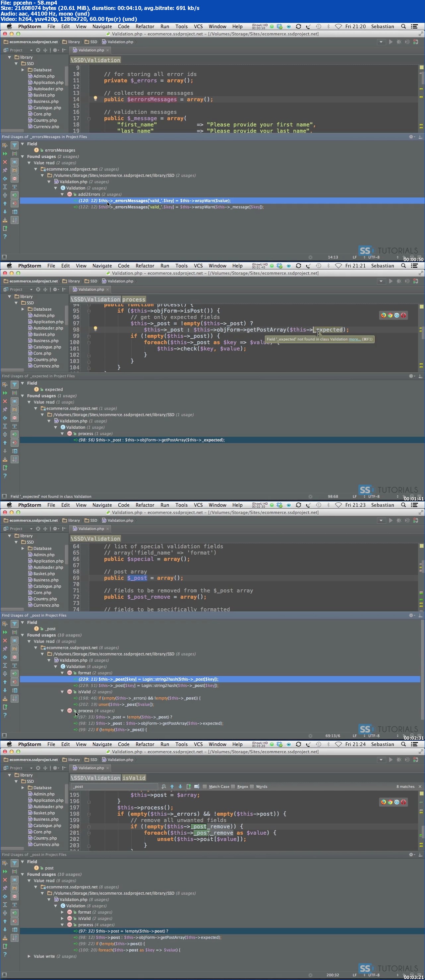Enable the Match Case checkbox

coord(205,787)
